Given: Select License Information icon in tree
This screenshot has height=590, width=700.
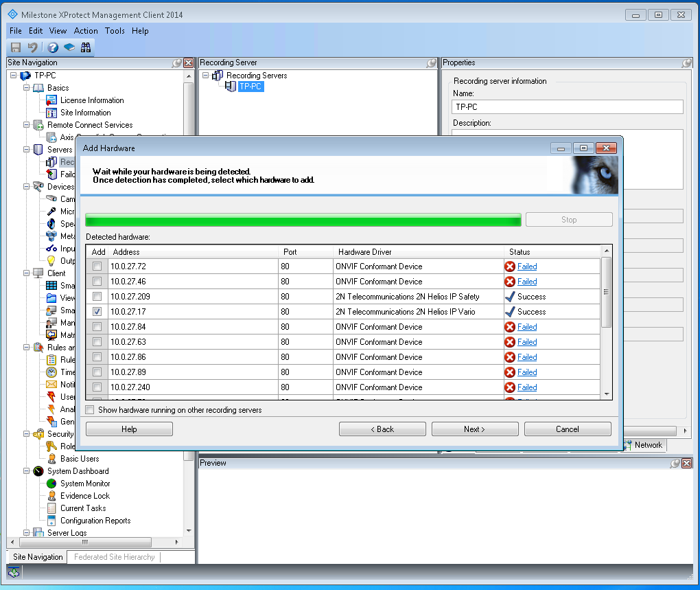Looking at the screenshot, I should [51, 100].
